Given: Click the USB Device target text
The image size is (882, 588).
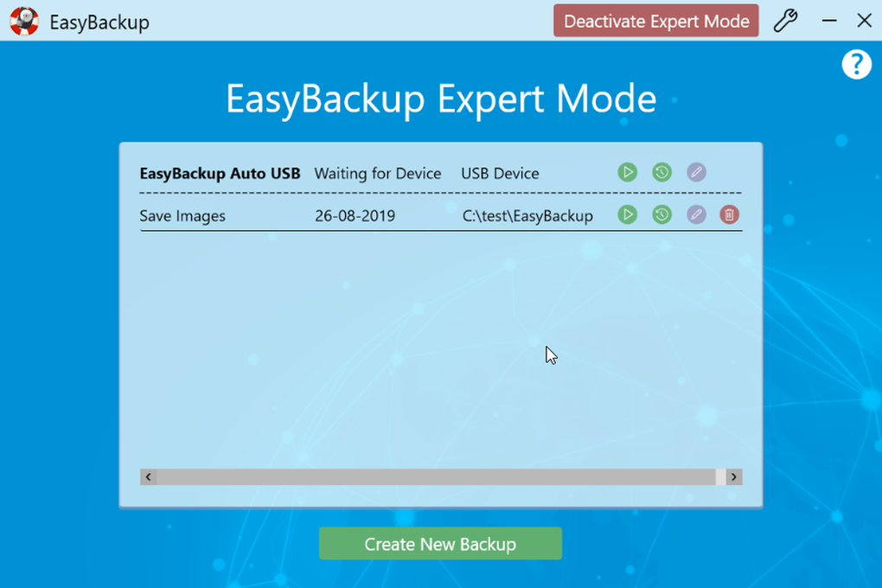Looking at the screenshot, I should tap(500, 173).
